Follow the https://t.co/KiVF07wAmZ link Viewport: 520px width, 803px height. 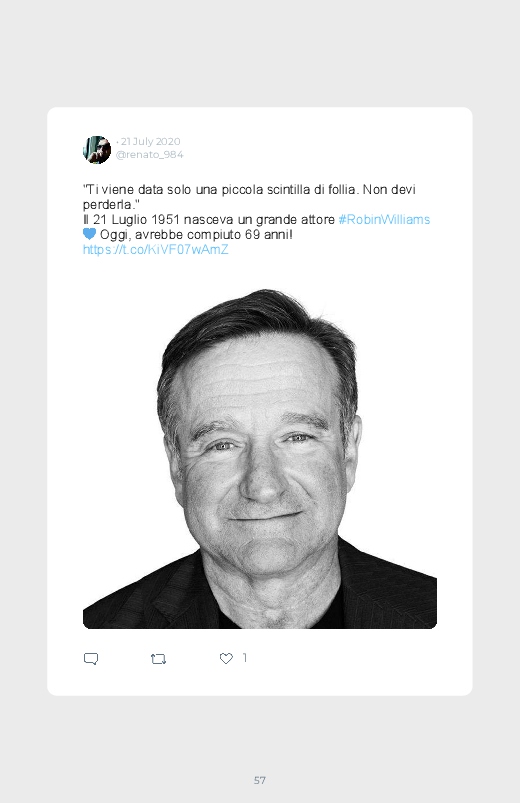tap(156, 250)
